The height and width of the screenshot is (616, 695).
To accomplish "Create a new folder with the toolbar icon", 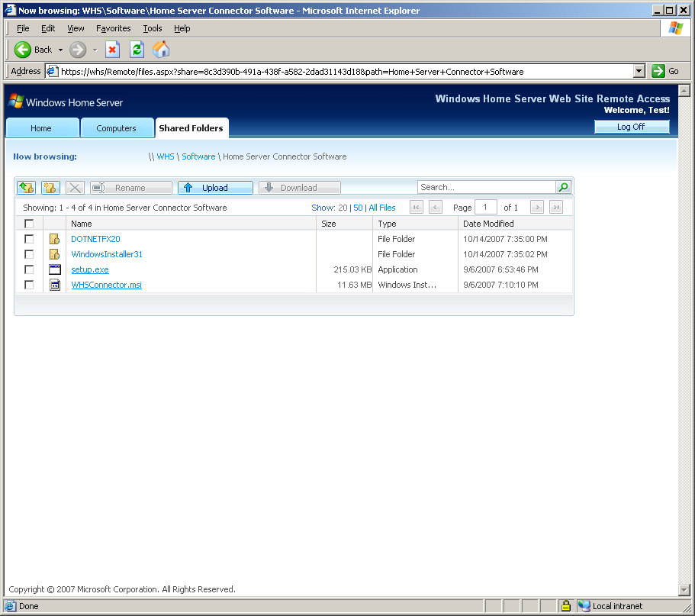I will pos(50,188).
